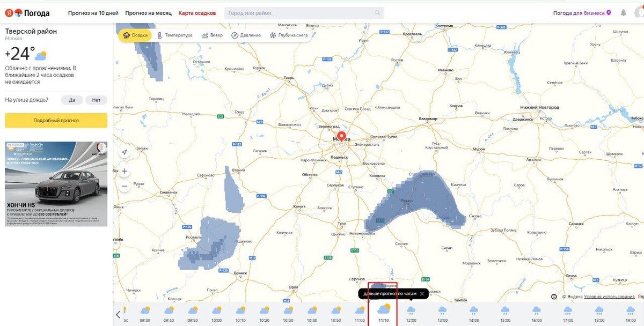The image size is (644, 326).
Task: Close the 'дальше прогноз по часам' tooltip
Action: click(422, 294)
